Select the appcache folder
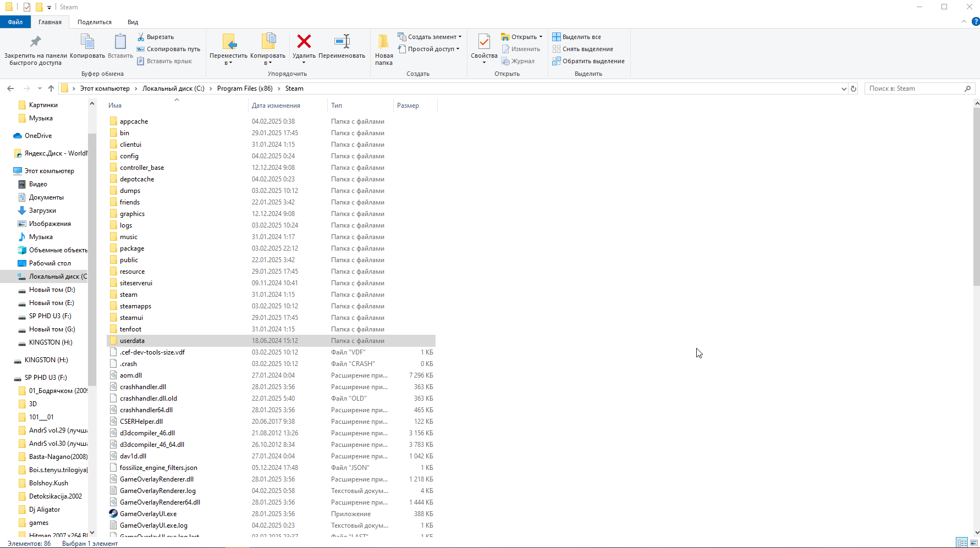The image size is (980, 548). pos(134,121)
